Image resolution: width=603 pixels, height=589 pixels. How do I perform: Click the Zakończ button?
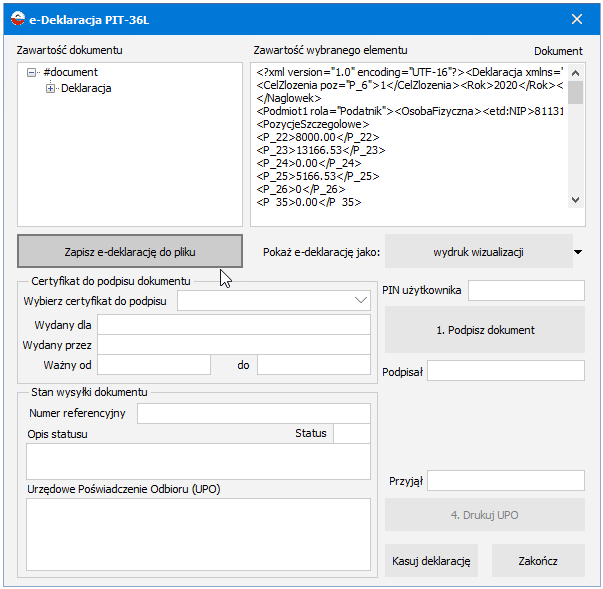coord(538,561)
